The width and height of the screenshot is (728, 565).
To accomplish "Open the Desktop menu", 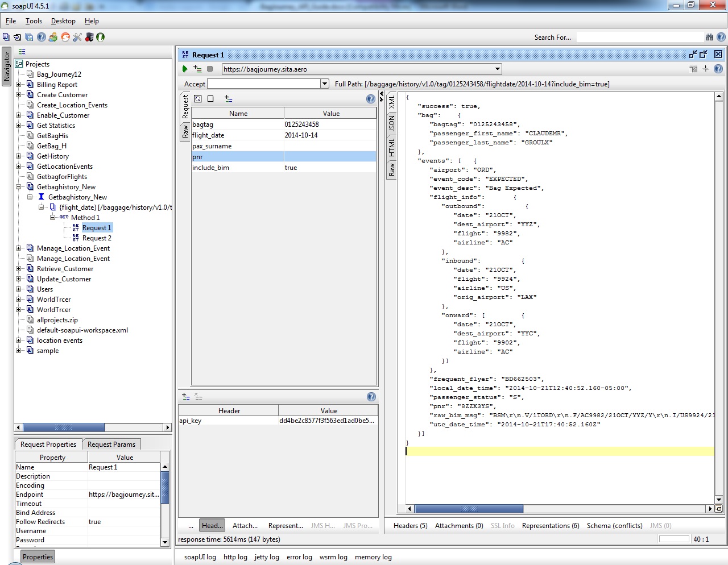I will pos(63,21).
